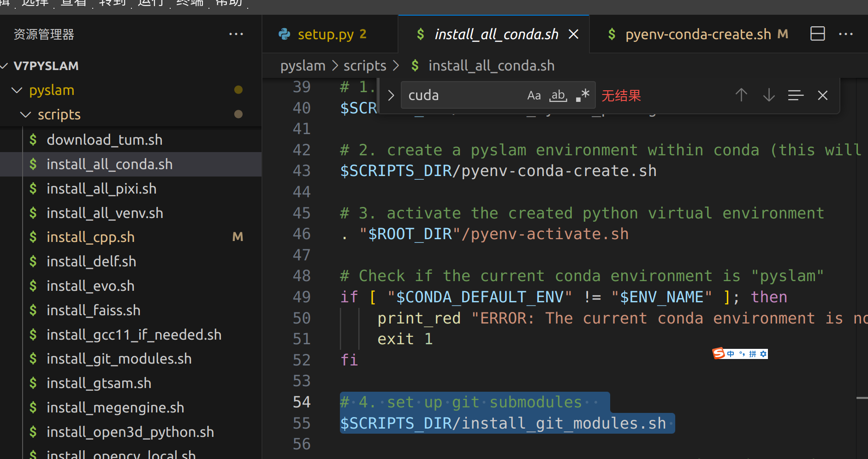The width and height of the screenshot is (868, 459).
Task: Open explorer panel more actions menu
Action: 236,34
